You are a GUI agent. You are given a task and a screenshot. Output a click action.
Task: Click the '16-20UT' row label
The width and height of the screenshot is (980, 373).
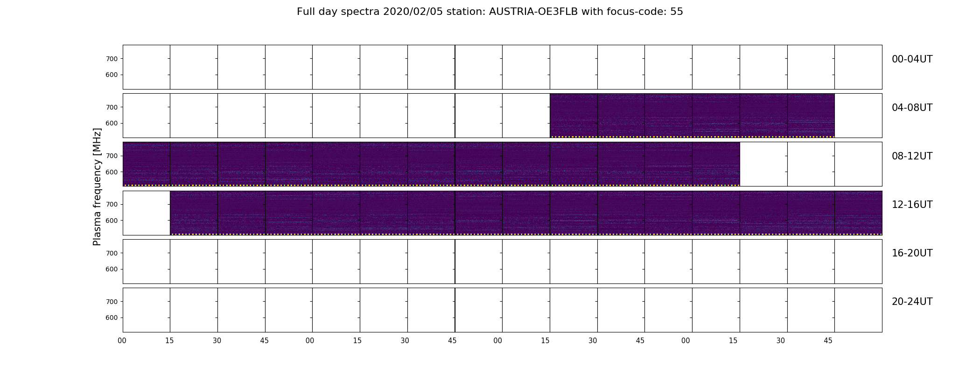[x=912, y=253]
